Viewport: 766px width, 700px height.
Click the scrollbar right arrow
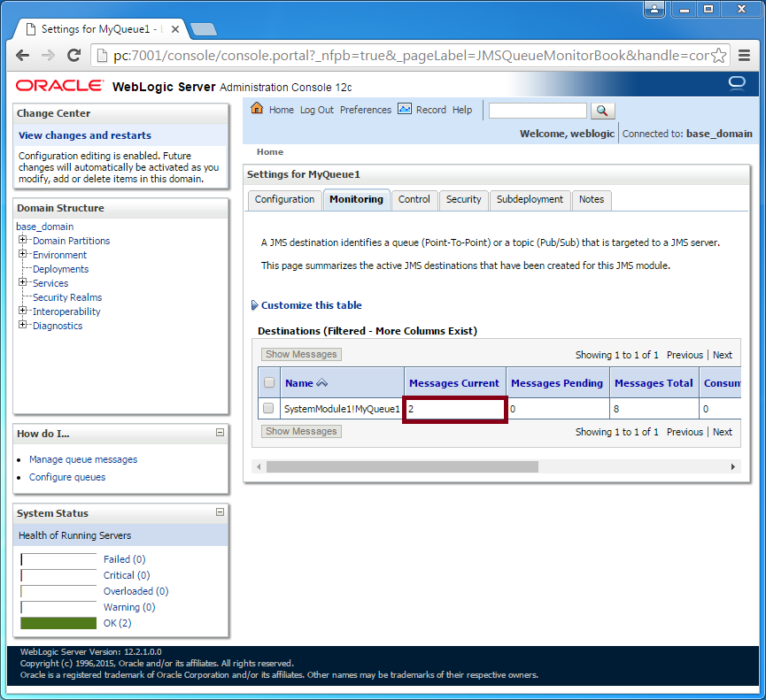point(732,467)
